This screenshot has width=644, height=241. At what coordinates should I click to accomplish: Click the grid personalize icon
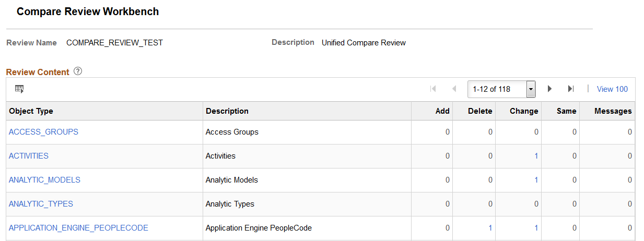(19, 89)
